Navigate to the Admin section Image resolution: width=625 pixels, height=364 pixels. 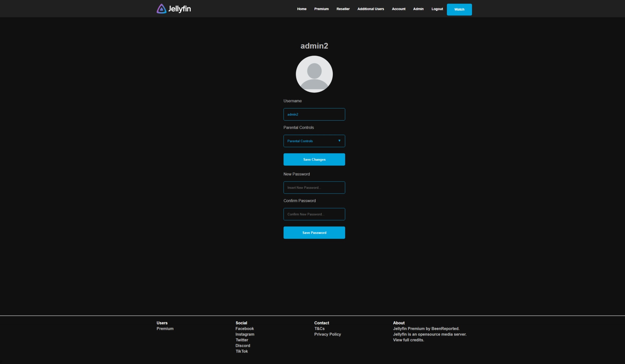coord(418,9)
